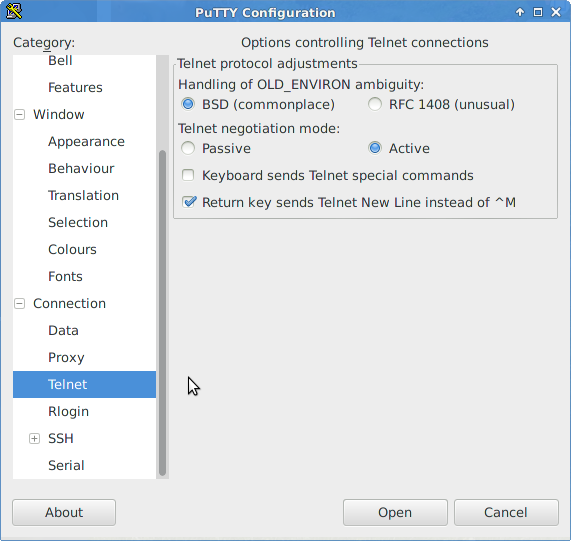Select the Connection category label
Screen dimensions: 571x541
pyautogui.click(x=70, y=304)
